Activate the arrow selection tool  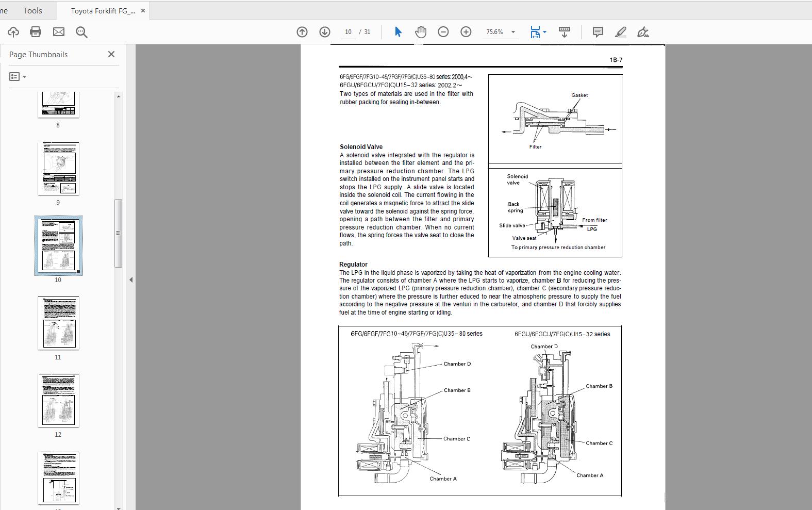397,32
